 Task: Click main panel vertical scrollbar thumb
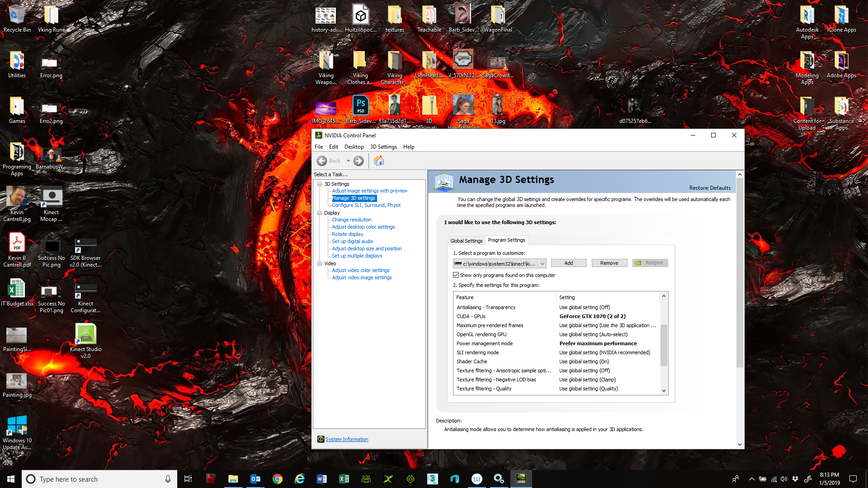click(740, 273)
